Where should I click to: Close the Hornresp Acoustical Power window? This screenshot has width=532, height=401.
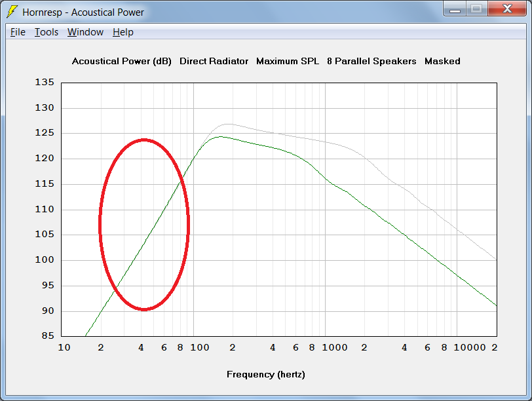[x=507, y=9]
